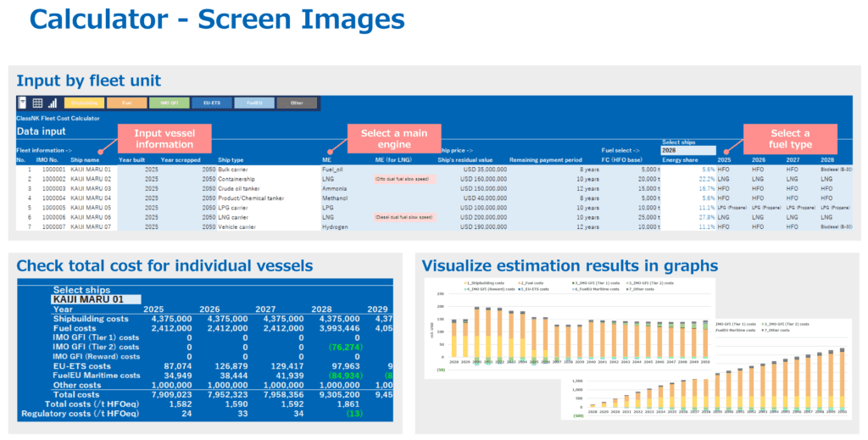868x440 pixels.
Task: Open the table grid sheet icon
Action: click(37, 103)
